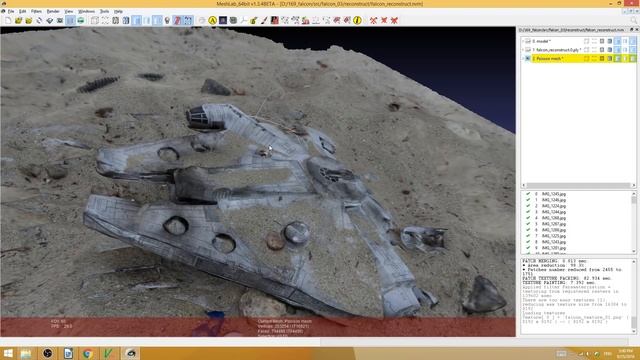Select raster 1 image entry
The height and width of the screenshot is (360, 640).
click(x=553, y=200)
